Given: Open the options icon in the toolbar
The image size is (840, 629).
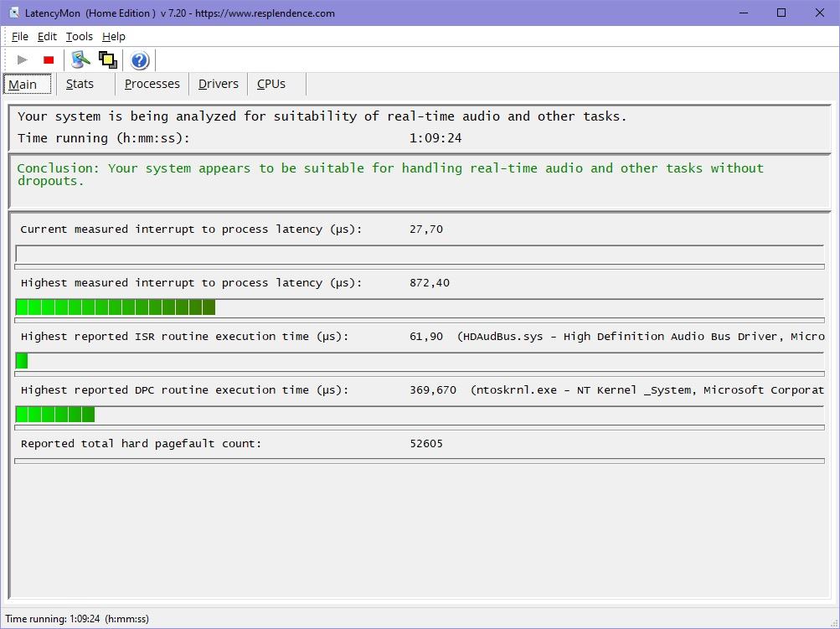Looking at the screenshot, I should point(81,59).
